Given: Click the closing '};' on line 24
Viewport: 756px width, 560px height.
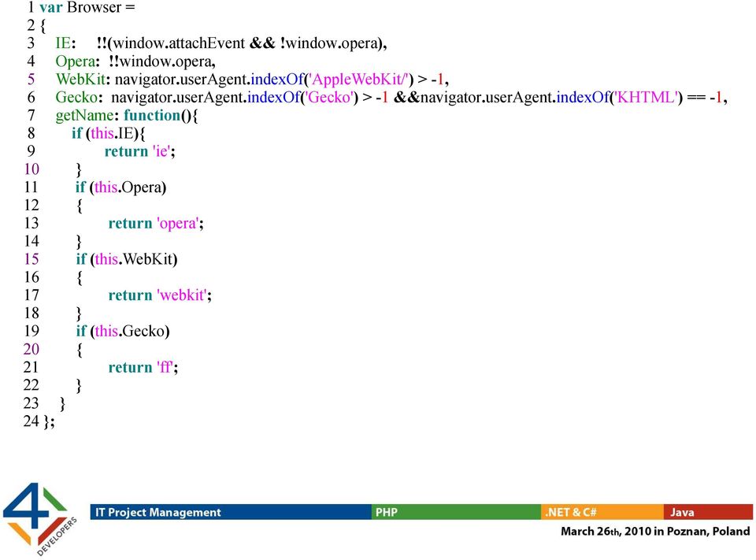Looking at the screenshot, I should tap(49, 421).
